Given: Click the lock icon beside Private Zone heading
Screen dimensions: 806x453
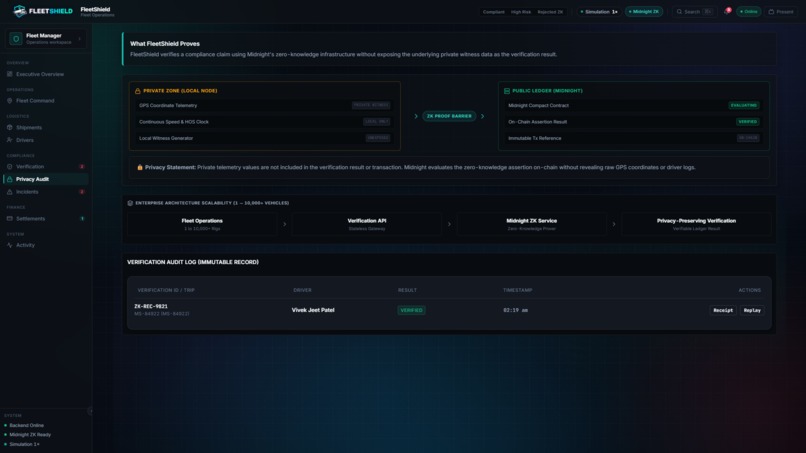Looking at the screenshot, I should (x=137, y=91).
